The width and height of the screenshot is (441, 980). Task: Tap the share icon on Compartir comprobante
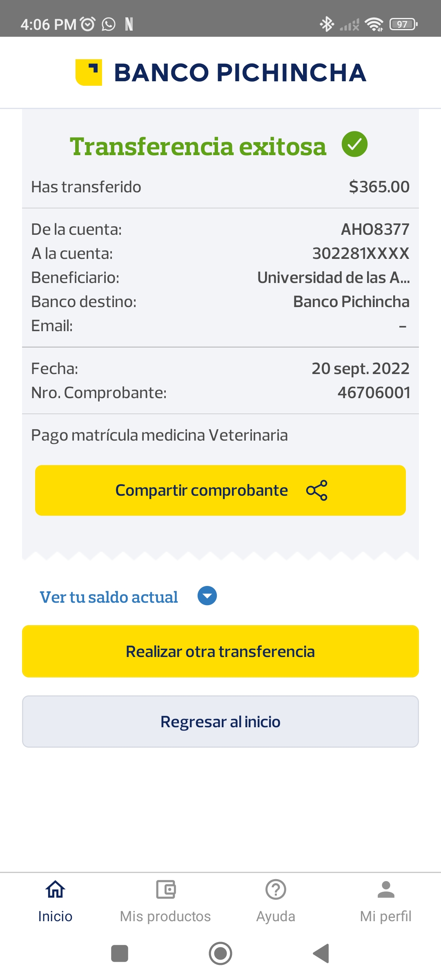(317, 490)
